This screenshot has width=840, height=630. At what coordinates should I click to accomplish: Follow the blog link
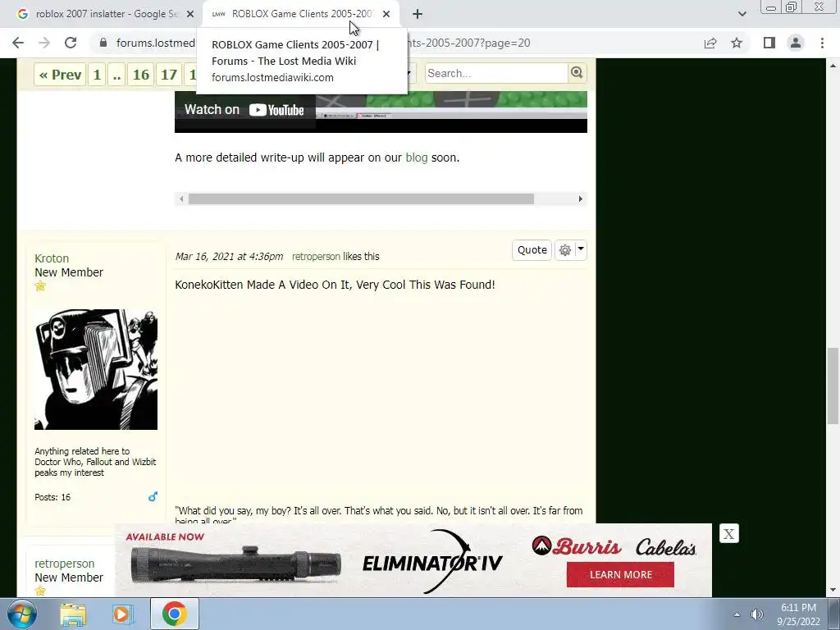coord(416,157)
